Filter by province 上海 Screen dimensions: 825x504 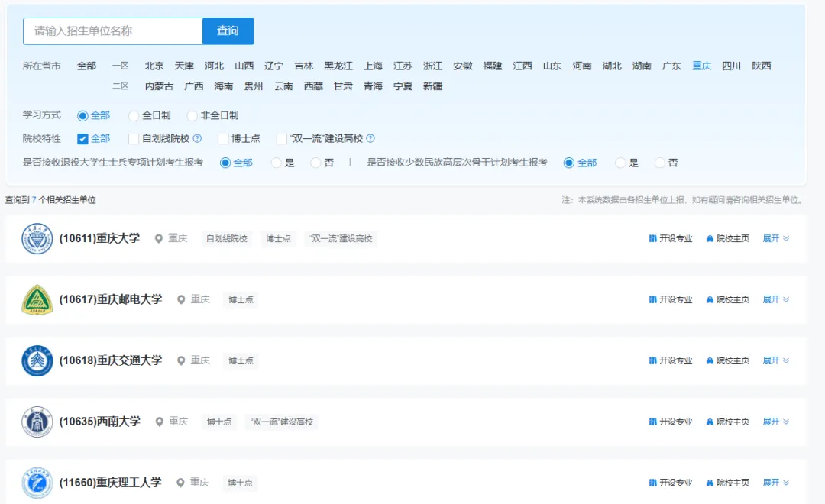coord(373,66)
